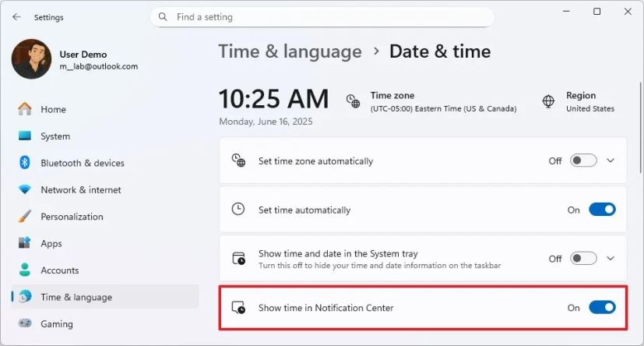Screen dimensions: 644x346
Task: Click the Bluetooth icon in sidebar
Action: click(25, 163)
